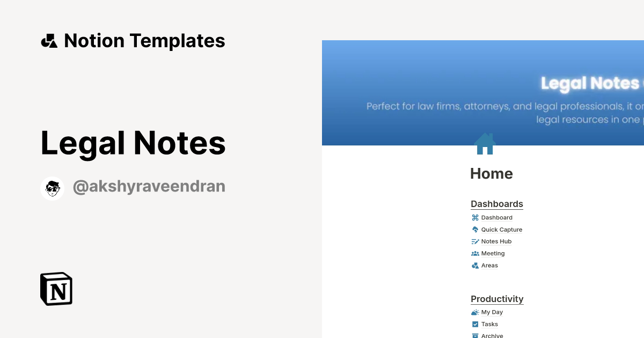The width and height of the screenshot is (644, 338).
Task: Click the Dashboard command icon
Action: (474, 217)
